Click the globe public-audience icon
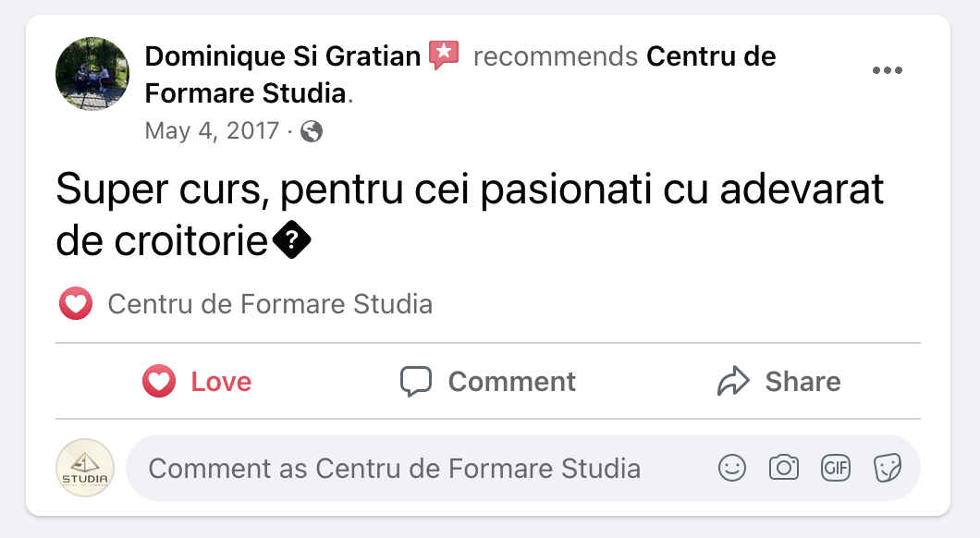 click(x=312, y=131)
